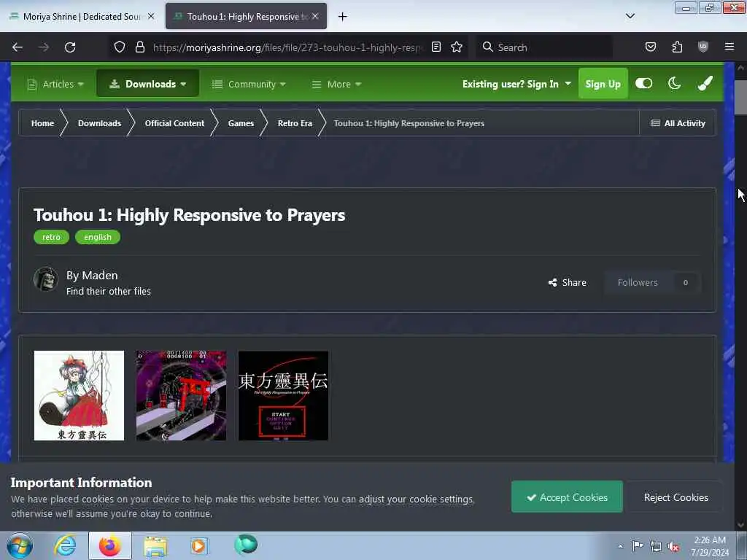Viewport: 747px width, 560px height.
Task: Go to Downloads breadcrumb
Action: point(99,123)
